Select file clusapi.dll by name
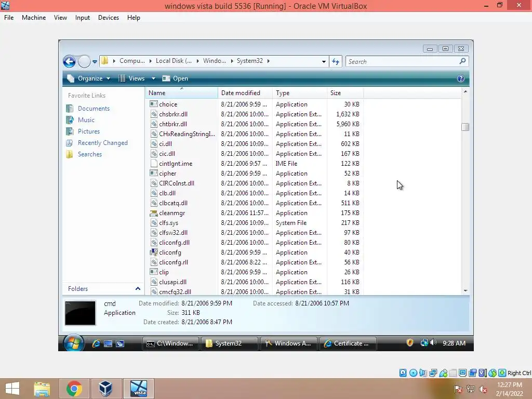Image resolution: width=532 pixels, height=399 pixels. [x=172, y=282]
